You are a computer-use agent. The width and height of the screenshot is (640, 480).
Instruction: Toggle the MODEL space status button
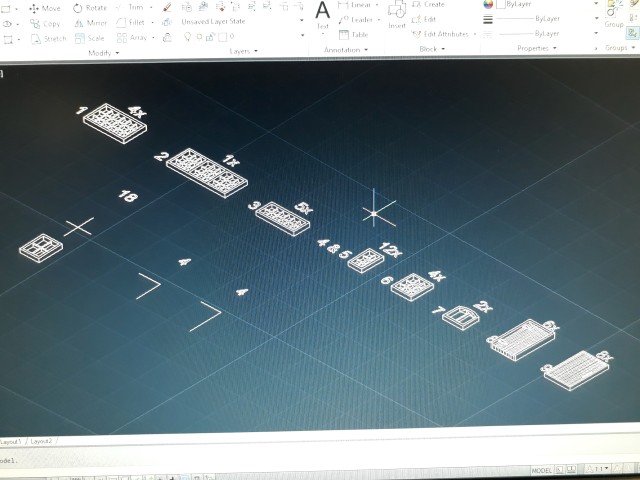(542, 471)
